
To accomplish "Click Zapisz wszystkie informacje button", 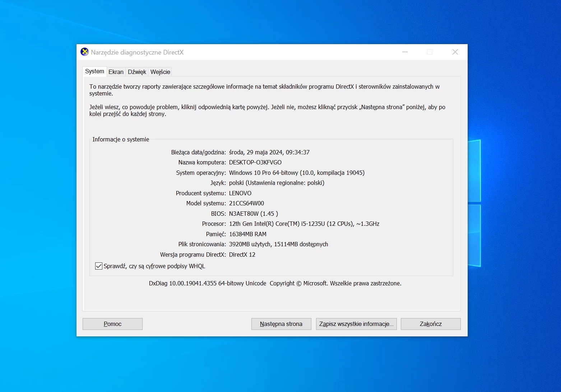I will [x=356, y=324].
